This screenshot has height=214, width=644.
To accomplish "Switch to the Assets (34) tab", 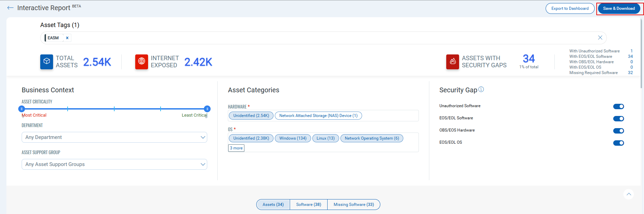I will [x=273, y=205].
